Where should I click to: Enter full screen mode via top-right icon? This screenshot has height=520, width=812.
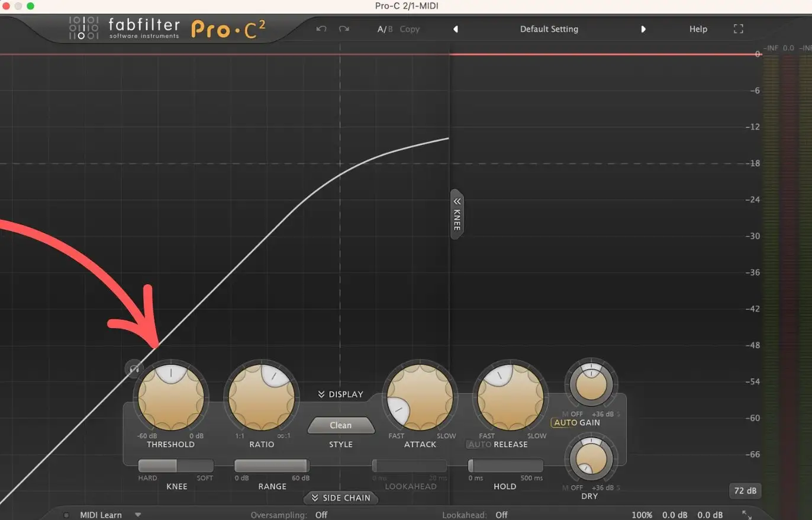(x=738, y=29)
